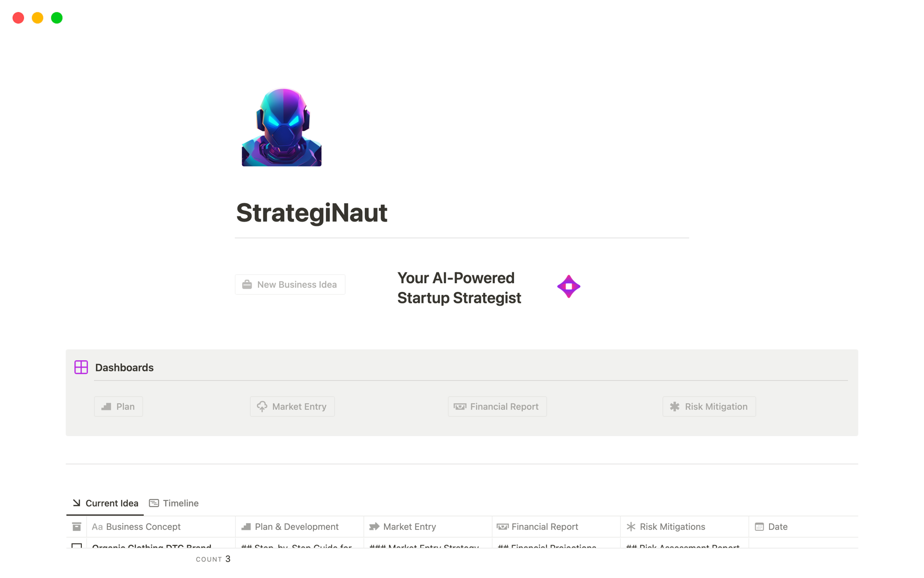This screenshot has height=578, width=924.
Task: Open the Plan dashboard button
Action: coord(118,407)
